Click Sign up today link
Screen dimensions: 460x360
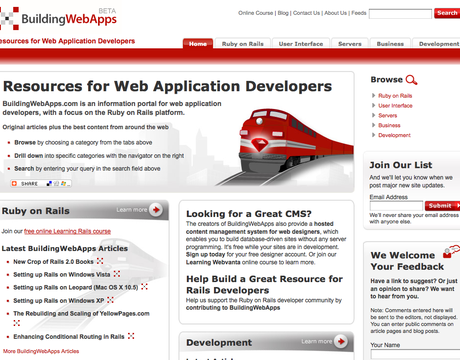pyautogui.click(x=205, y=254)
